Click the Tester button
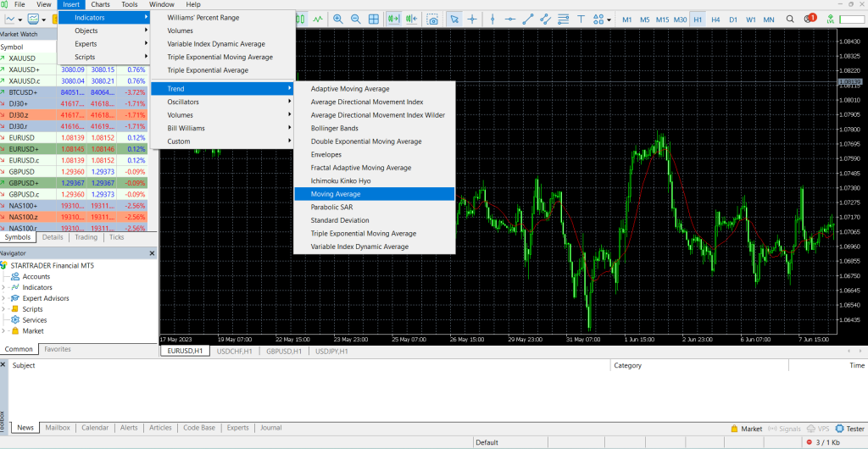Image resolution: width=868 pixels, height=449 pixels. [849, 429]
